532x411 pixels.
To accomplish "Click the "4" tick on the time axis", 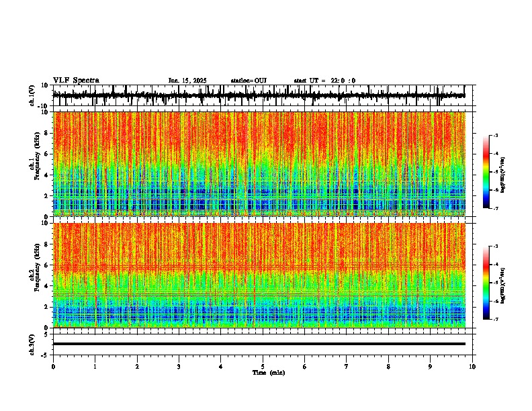I will coord(220,367).
